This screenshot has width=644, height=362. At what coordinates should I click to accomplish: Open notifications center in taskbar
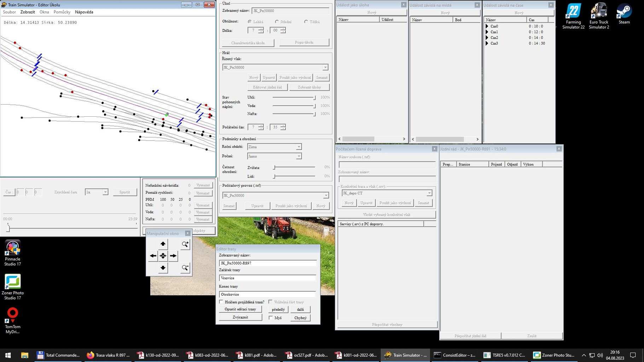point(633,355)
